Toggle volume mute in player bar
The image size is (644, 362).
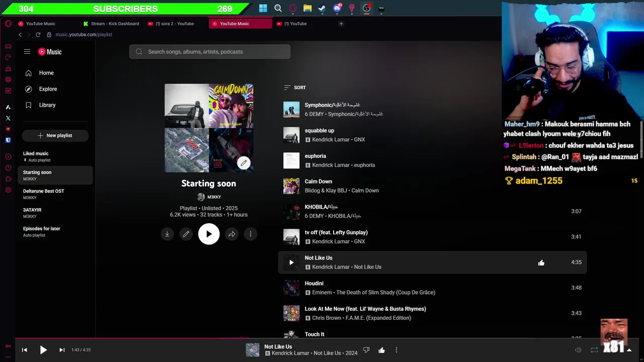578,350
